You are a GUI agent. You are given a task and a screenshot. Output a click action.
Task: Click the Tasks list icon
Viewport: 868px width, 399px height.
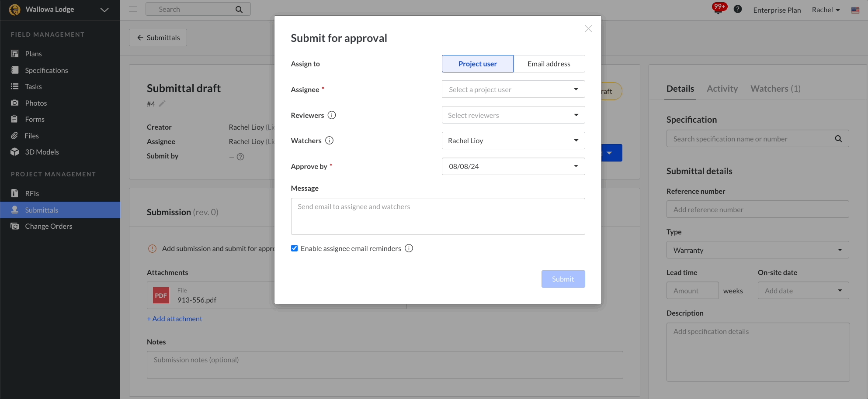(15, 86)
